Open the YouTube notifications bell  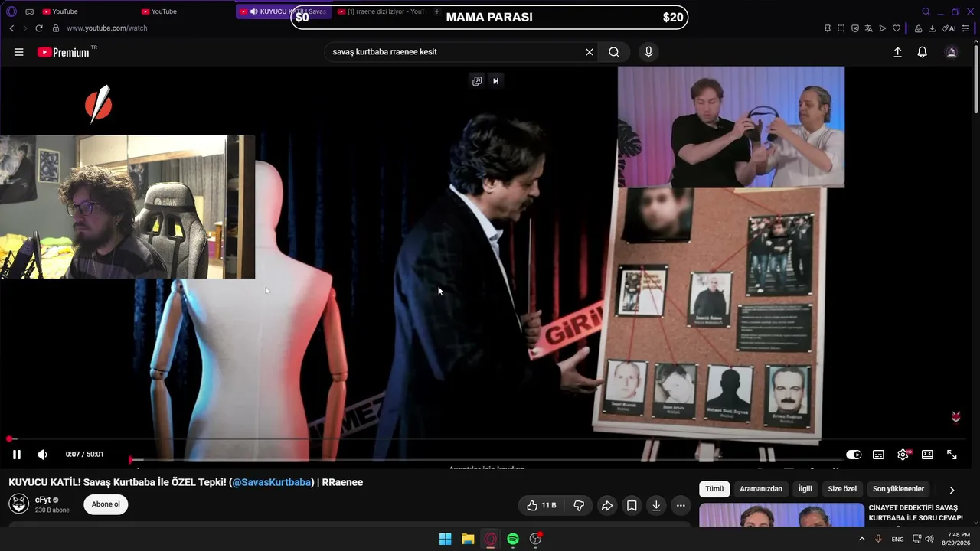coord(923,52)
